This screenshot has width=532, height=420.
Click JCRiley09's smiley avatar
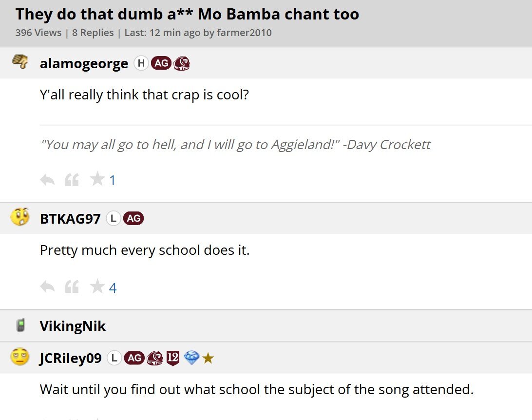tap(20, 357)
